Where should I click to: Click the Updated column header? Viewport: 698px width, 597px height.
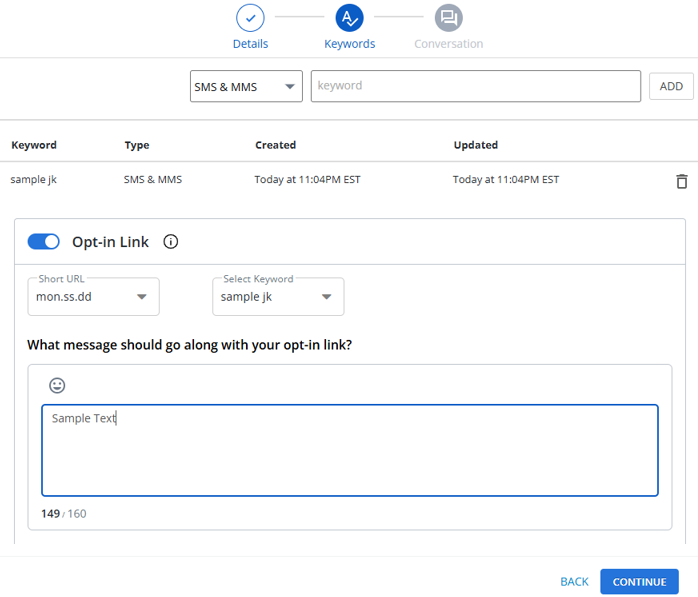tap(475, 145)
